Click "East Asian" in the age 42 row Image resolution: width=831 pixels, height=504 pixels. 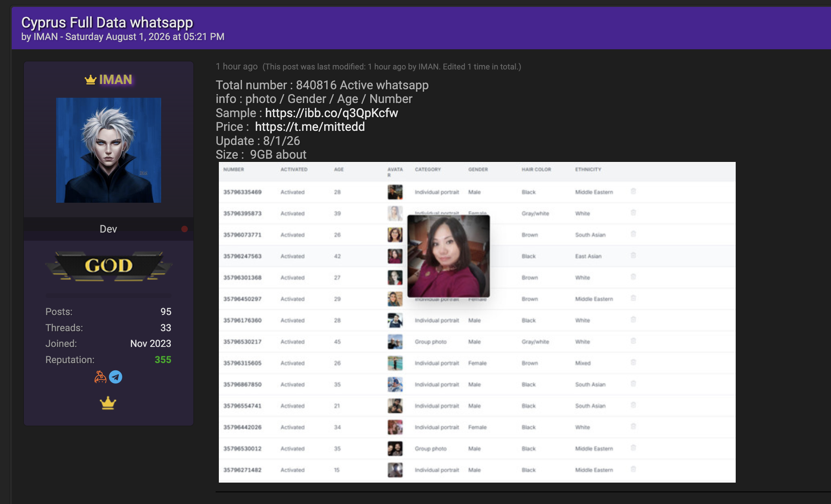coord(588,256)
